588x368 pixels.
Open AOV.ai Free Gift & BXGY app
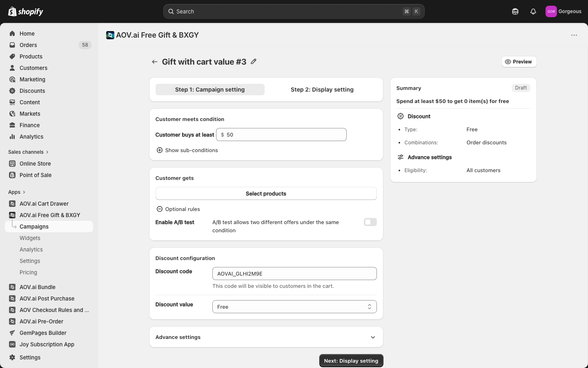coord(49,215)
